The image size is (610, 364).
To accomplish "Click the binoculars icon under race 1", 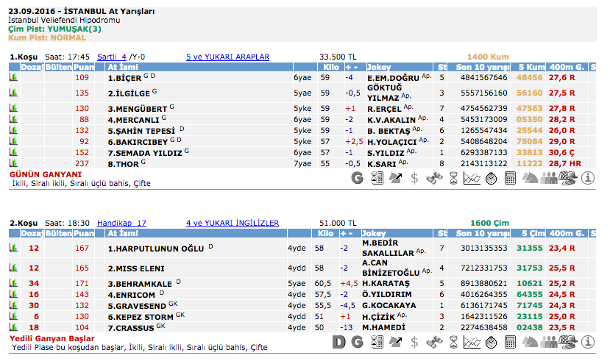I will (x=434, y=177).
